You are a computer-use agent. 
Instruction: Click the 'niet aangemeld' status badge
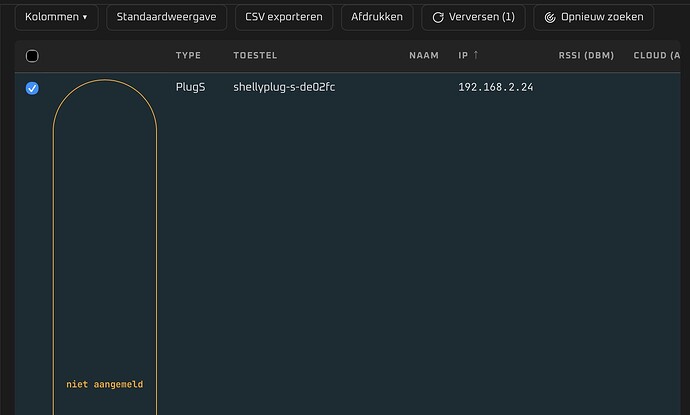click(x=105, y=384)
